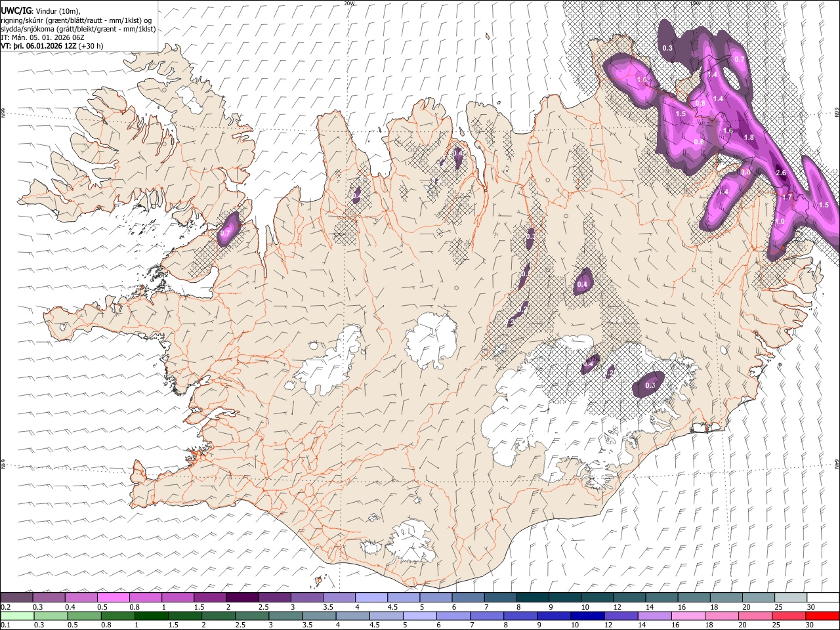Click the upper legend swatch between 25 and 30
Image resolution: width=840 pixels, height=630 pixels.
coord(790,597)
